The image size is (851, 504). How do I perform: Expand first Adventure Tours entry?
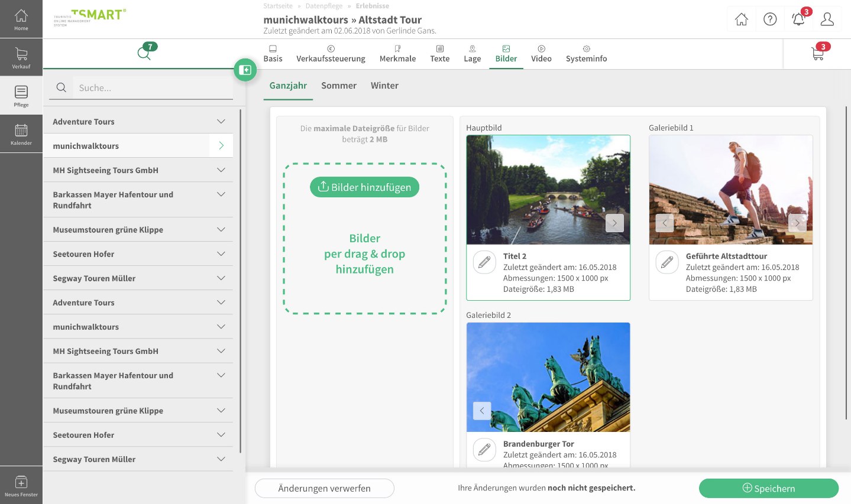[221, 122]
